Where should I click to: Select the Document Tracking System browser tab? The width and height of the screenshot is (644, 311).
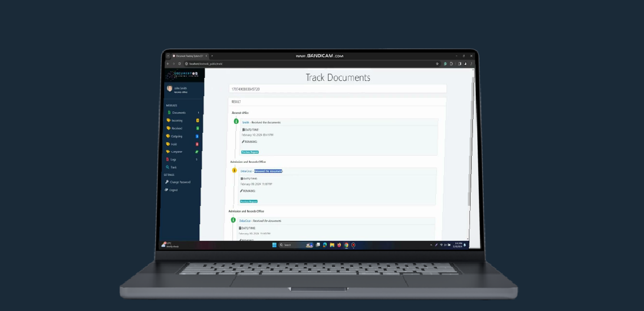(190, 56)
